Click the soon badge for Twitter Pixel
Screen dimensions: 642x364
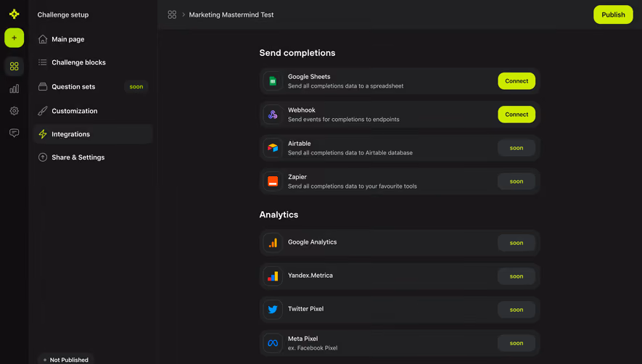517,310
